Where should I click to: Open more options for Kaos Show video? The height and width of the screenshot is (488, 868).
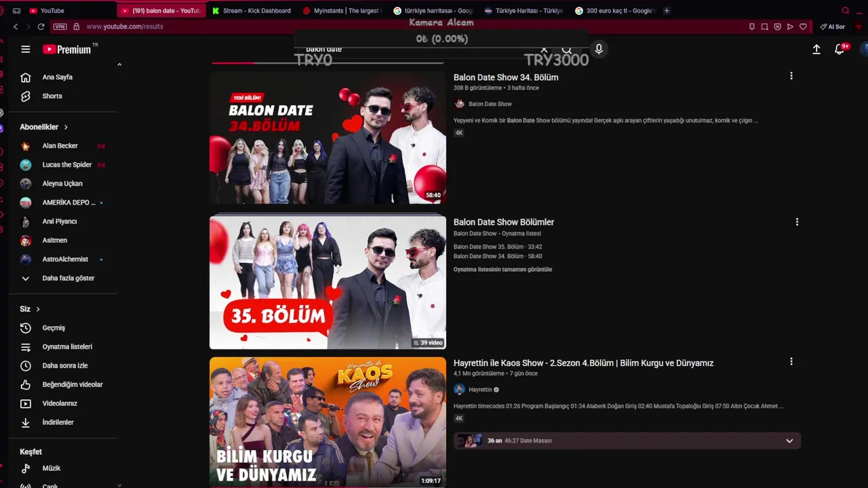791,362
